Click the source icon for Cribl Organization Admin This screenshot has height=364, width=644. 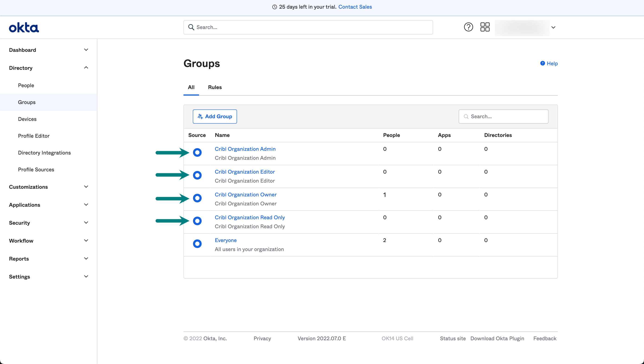pos(197,152)
